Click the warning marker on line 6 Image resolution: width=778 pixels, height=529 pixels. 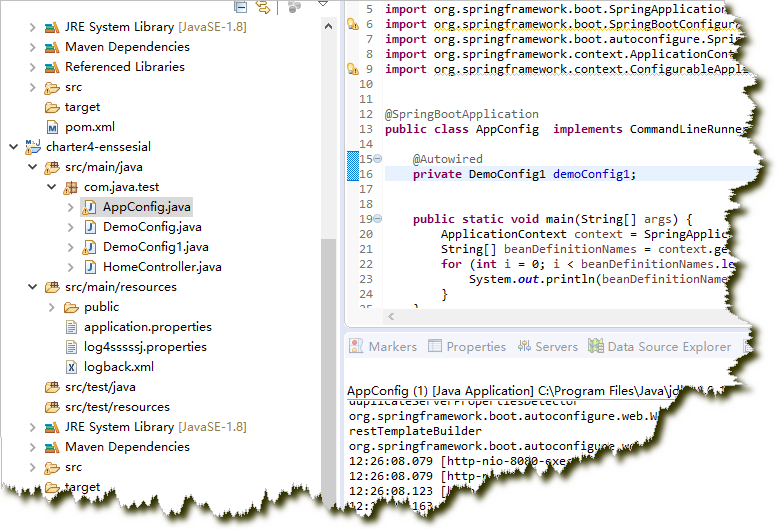[x=352, y=24]
